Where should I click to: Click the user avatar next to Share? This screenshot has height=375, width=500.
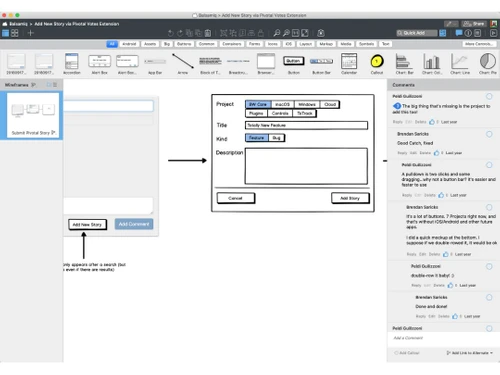tap(493, 24)
